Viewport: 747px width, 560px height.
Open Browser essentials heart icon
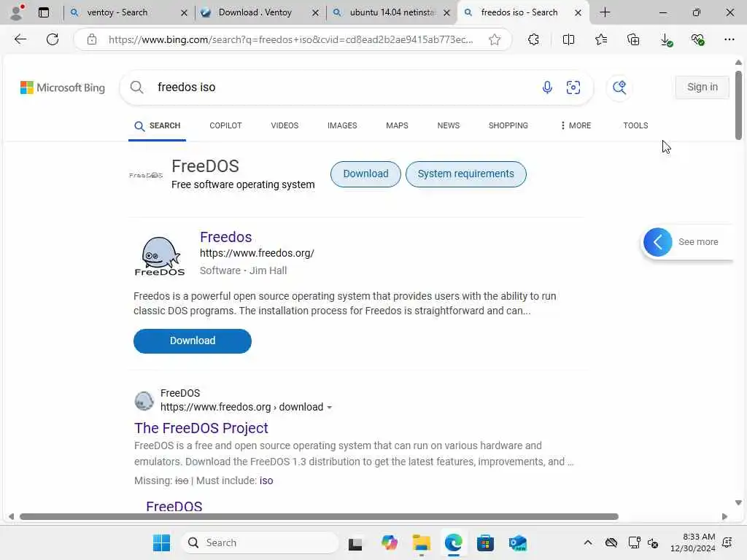[698, 39]
